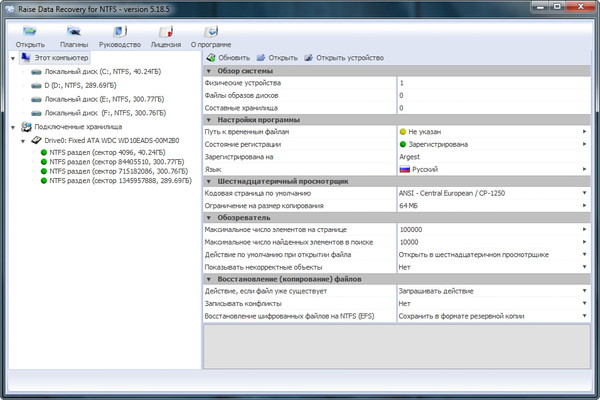
Task: Open Показывать некорректные объекты dropdown arrow
Action: (584, 267)
